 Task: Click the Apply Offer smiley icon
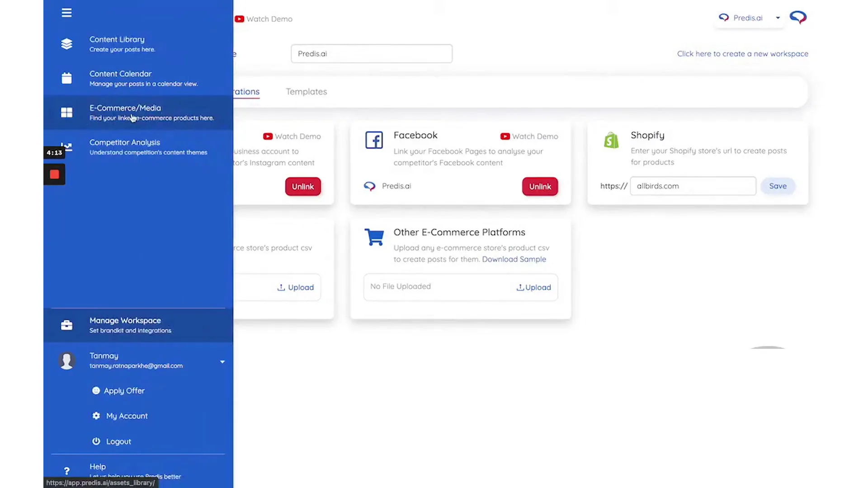coord(96,390)
